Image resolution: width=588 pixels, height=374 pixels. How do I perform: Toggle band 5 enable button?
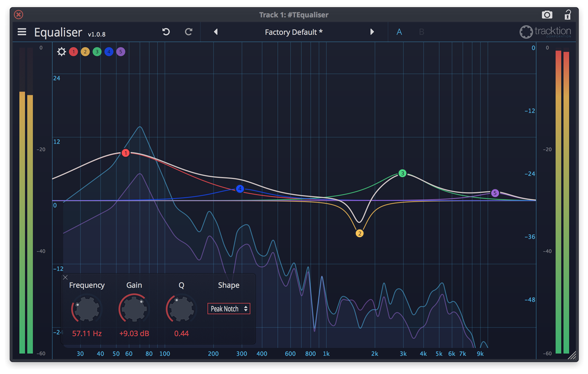coord(121,51)
